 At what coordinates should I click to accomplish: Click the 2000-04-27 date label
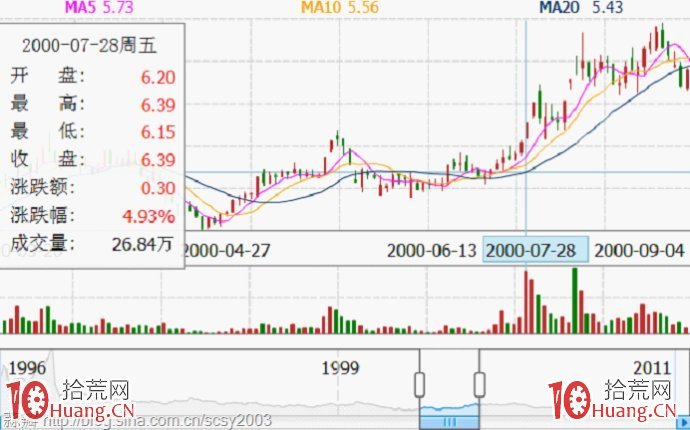226,250
